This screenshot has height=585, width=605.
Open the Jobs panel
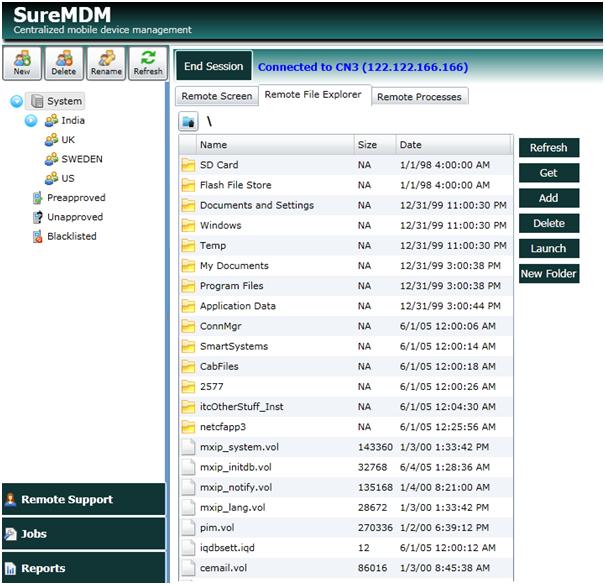[x=84, y=534]
